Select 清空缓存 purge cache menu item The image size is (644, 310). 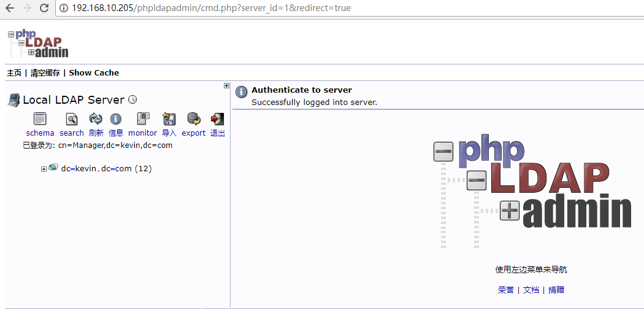45,73
